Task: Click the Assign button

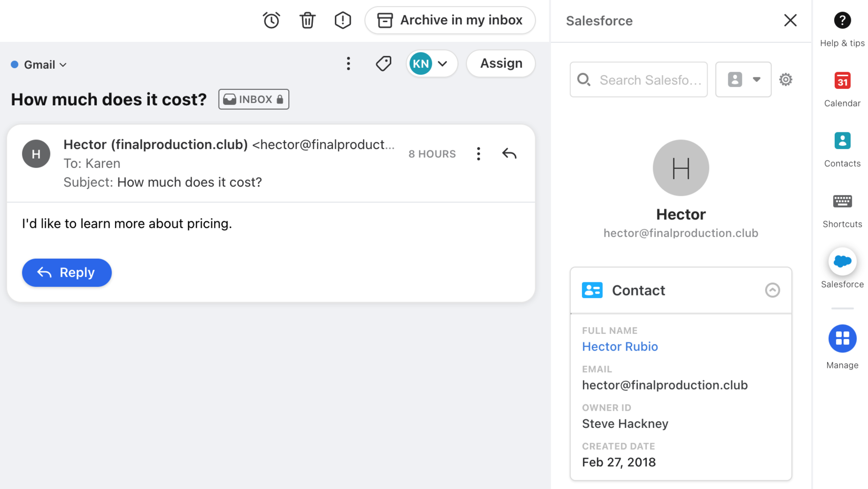Action: [x=501, y=64]
